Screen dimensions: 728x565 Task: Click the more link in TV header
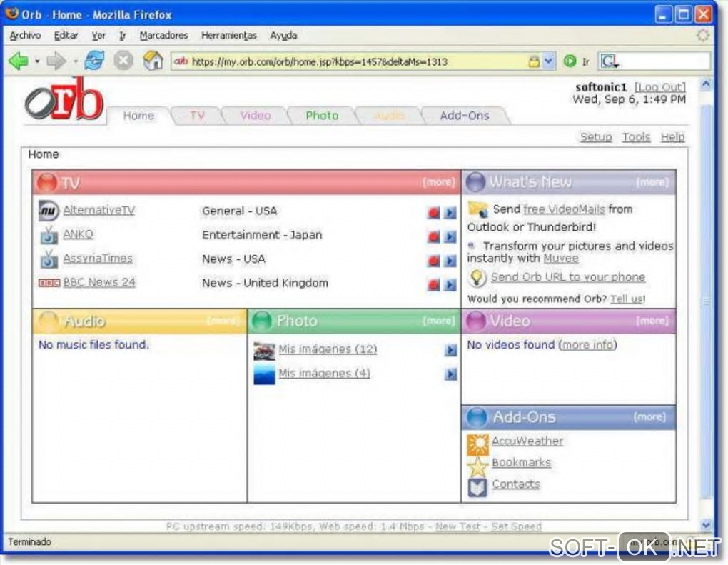pyautogui.click(x=439, y=182)
